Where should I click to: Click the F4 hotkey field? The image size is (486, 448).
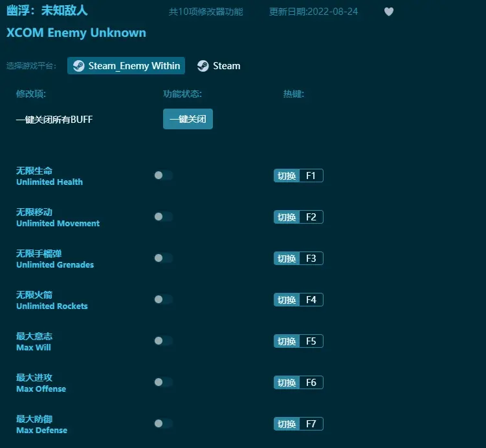click(x=311, y=300)
